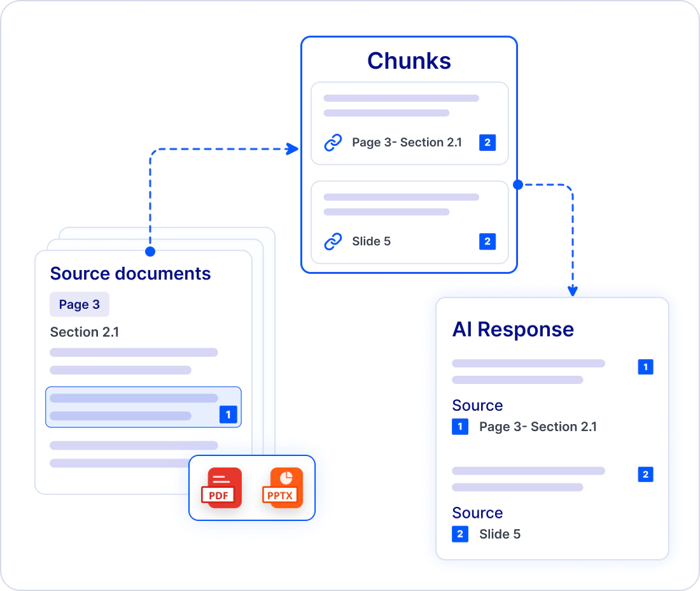Click badge 2 in the Slide 5 chunk
The width and height of the screenshot is (700, 591).
487,241
